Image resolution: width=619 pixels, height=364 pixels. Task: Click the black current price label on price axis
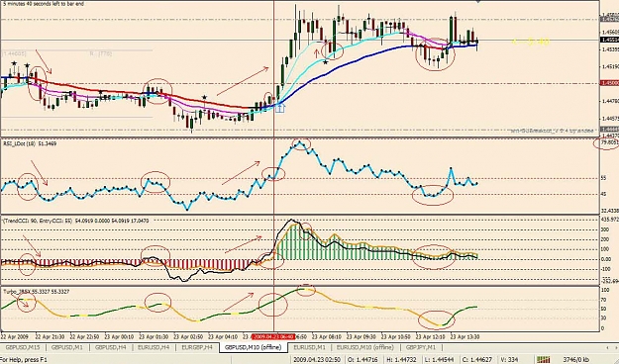(609, 40)
